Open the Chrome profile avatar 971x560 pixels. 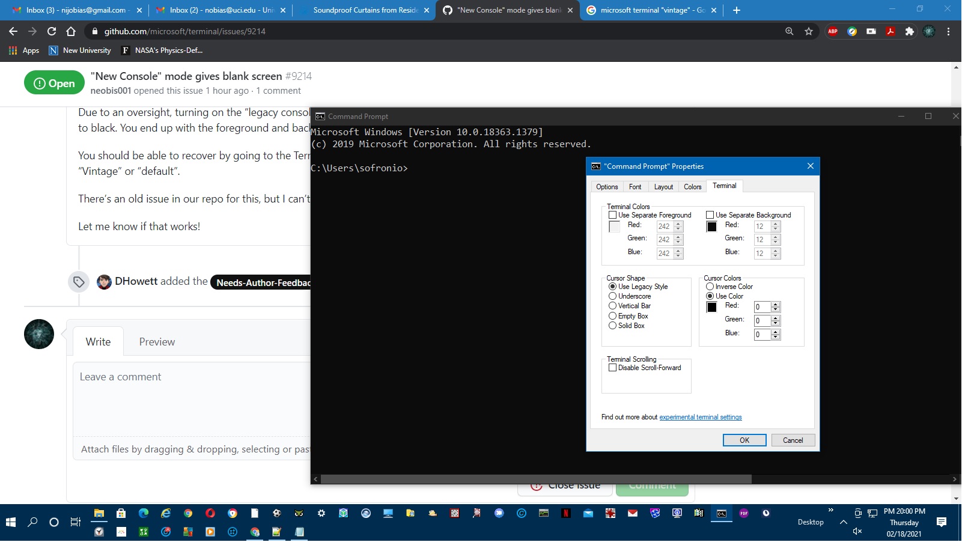(929, 31)
